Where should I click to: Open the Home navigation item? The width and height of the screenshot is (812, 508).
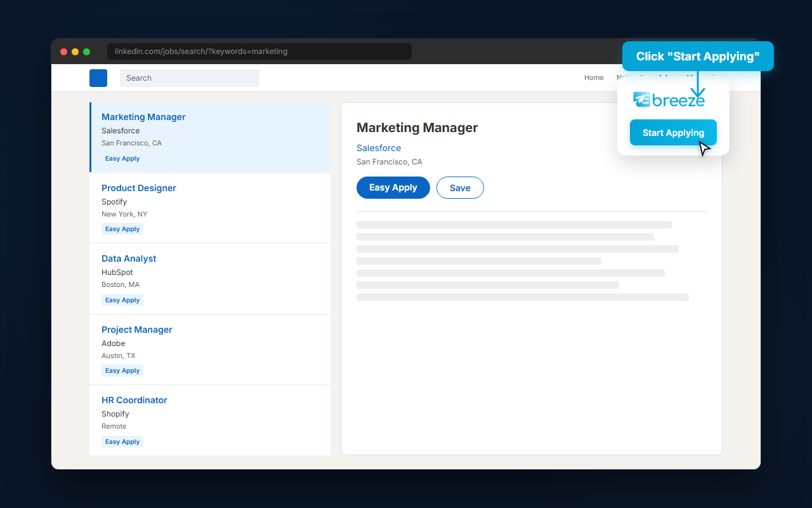coord(594,77)
